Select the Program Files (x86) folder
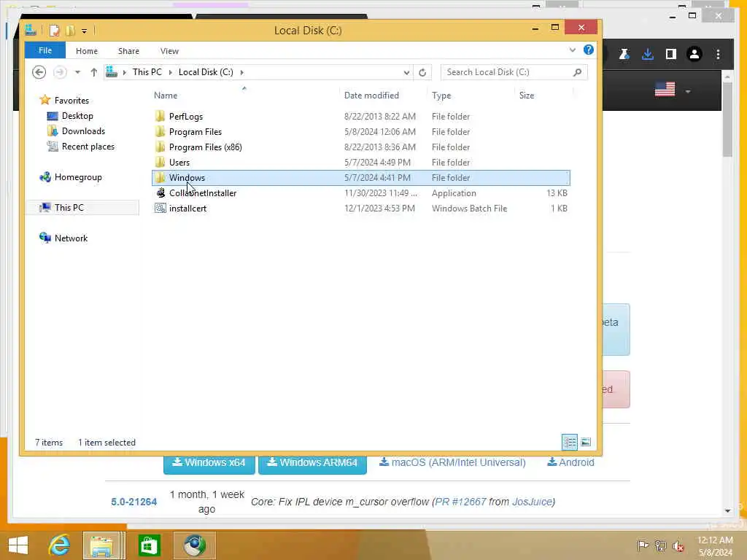 point(205,147)
